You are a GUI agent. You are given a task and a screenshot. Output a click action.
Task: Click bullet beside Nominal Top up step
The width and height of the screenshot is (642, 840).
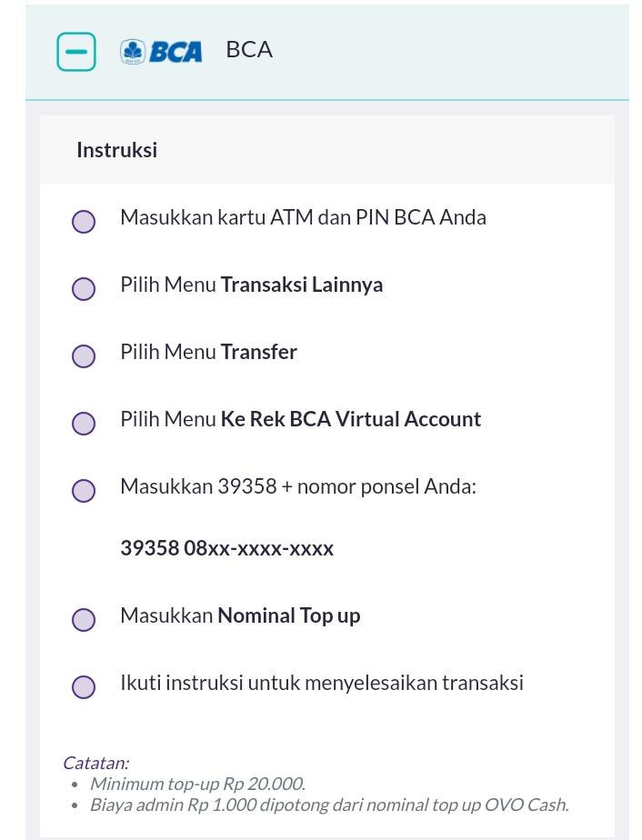[84, 620]
